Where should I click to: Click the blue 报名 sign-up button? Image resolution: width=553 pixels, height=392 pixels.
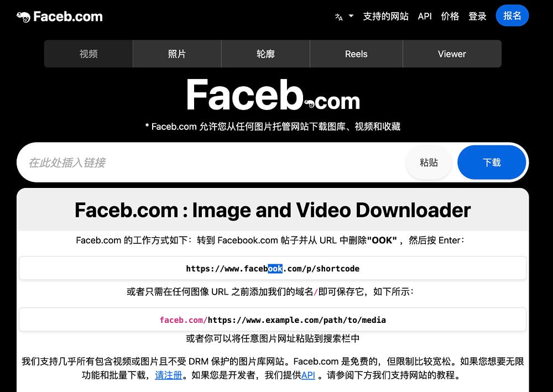point(512,15)
